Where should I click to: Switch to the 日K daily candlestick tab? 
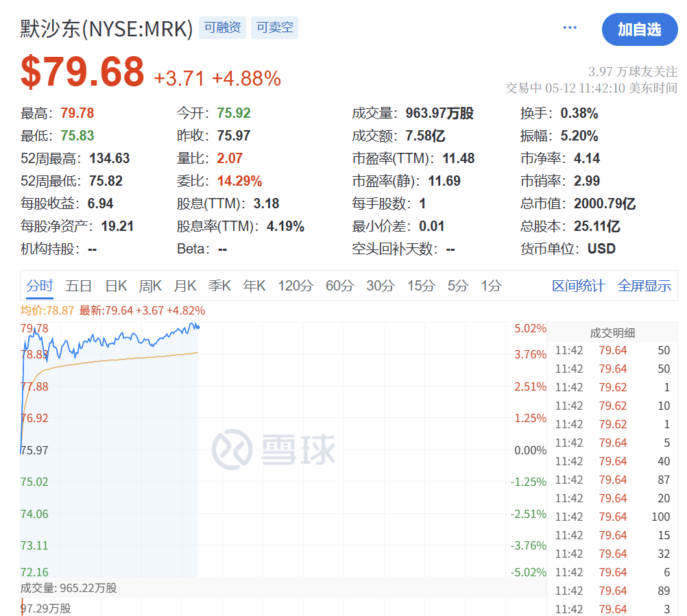[x=115, y=286]
